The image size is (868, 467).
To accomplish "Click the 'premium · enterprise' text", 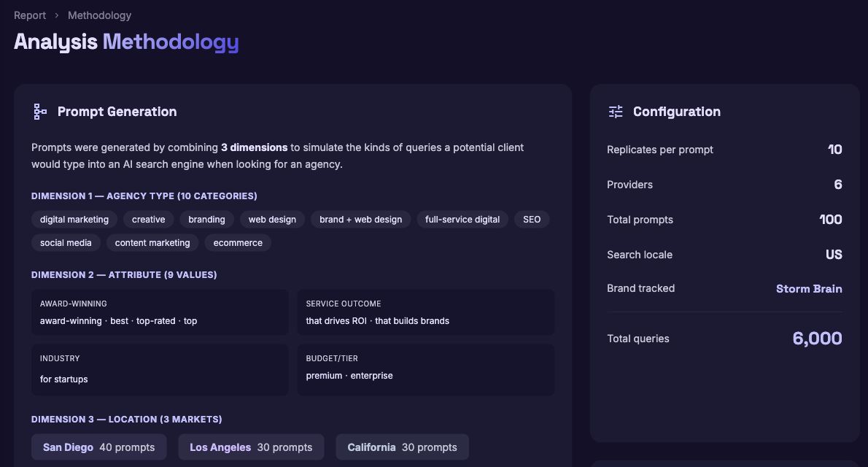I will pos(349,376).
